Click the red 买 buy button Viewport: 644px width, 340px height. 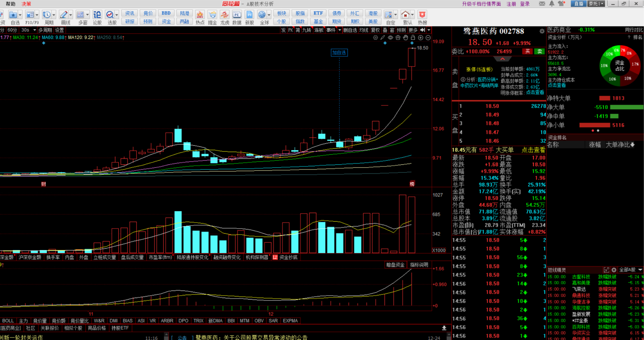coord(527,51)
